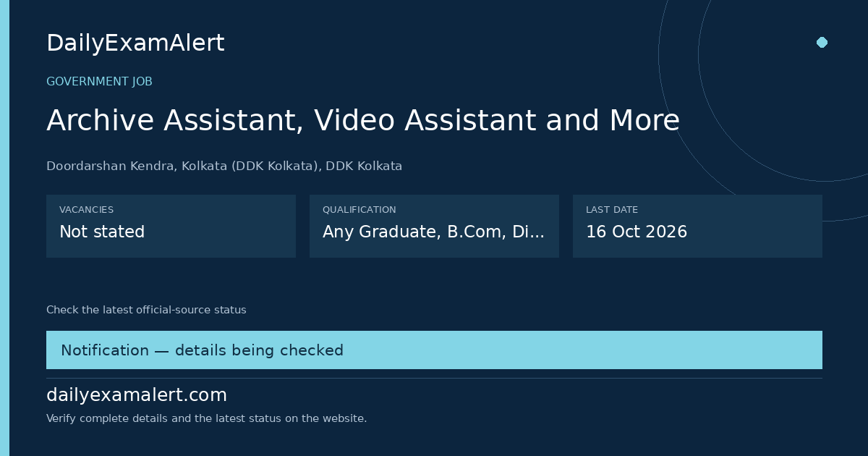Click the QUALIFICATION label
Image resolution: width=868 pixels, height=456 pixels.
tap(359, 210)
